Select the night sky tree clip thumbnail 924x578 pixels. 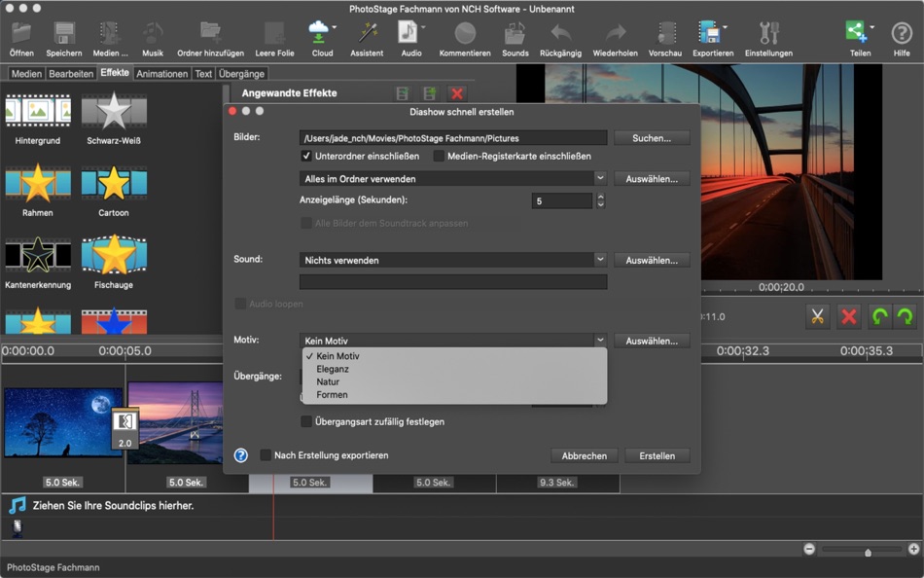click(63, 422)
